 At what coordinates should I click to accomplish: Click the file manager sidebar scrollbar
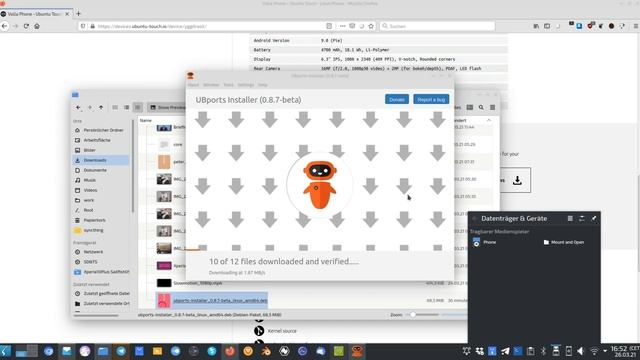[x=132, y=165]
